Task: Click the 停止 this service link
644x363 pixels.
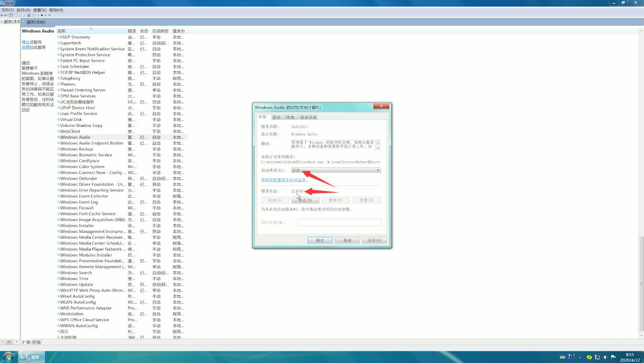Action: 25,42
